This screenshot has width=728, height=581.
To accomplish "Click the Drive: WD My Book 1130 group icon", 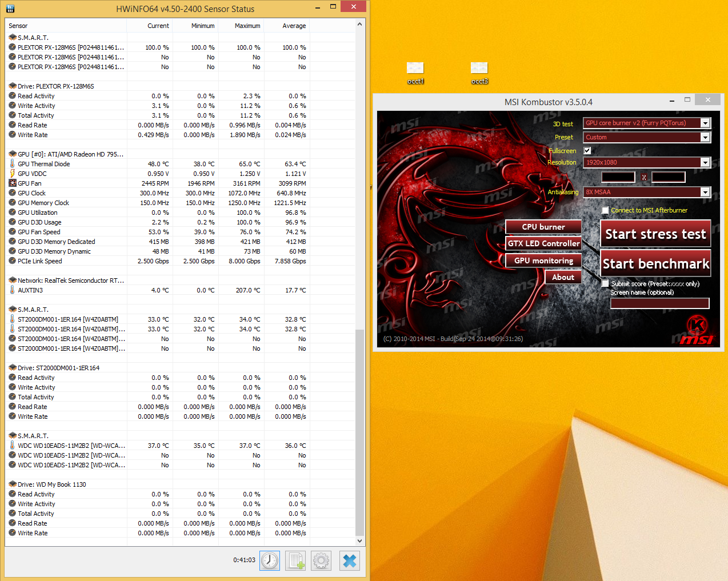I will point(12,484).
